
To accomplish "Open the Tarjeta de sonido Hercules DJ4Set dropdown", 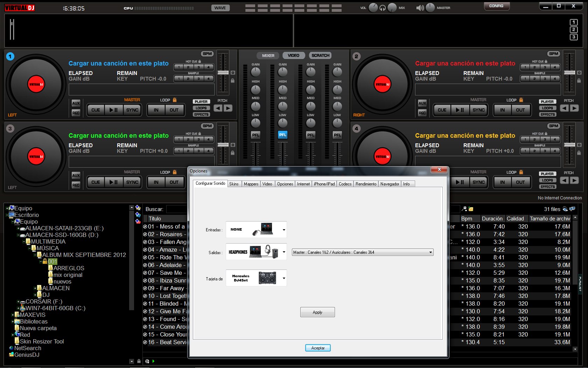I will 283,278.
